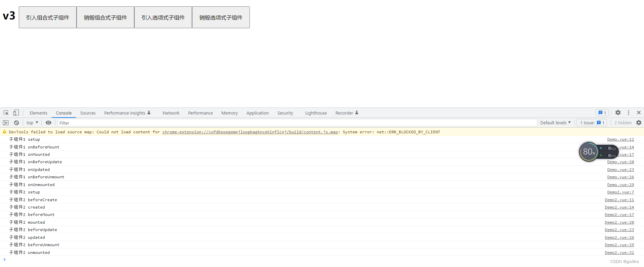Toggle the live expression eye icon
This screenshot has width=644, height=267.
point(49,123)
